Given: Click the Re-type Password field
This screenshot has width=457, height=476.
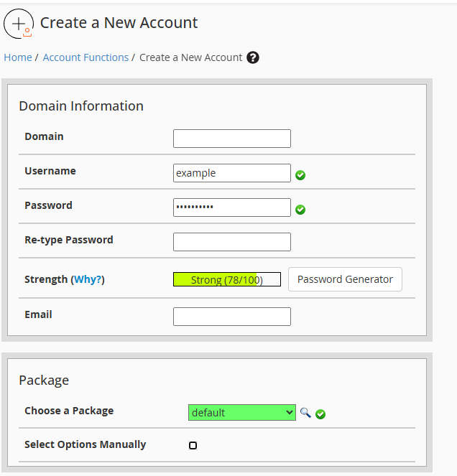Looking at the screenshot, I should click(x=232, y=242).
